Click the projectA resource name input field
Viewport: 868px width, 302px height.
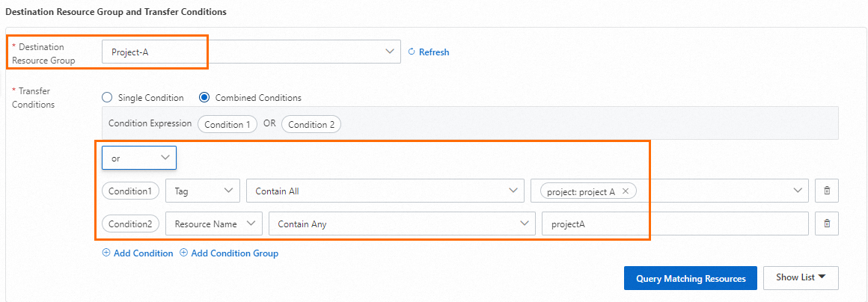(x=675, y=224)
